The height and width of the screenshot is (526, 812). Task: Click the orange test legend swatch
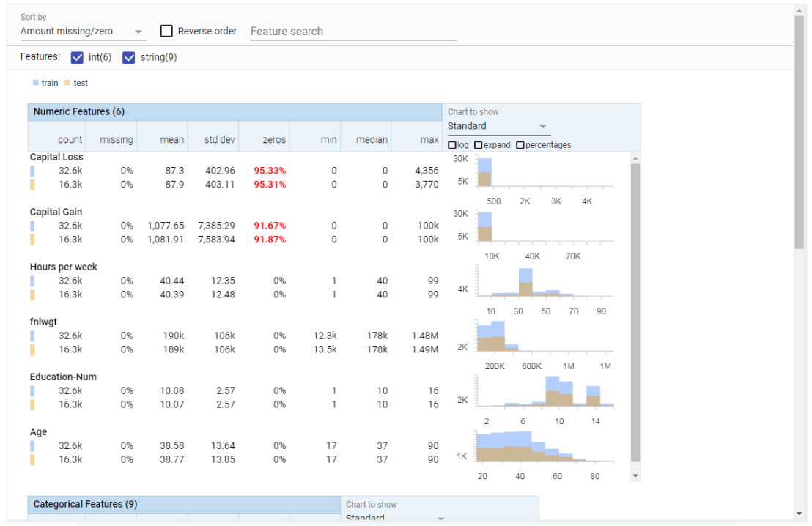(x=67, y=83)
